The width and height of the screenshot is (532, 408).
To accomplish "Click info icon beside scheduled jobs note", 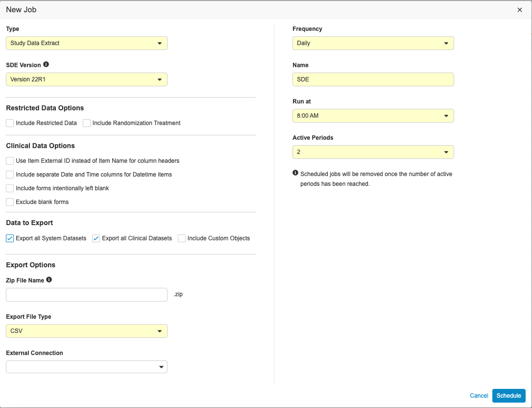I will (295, 173).
